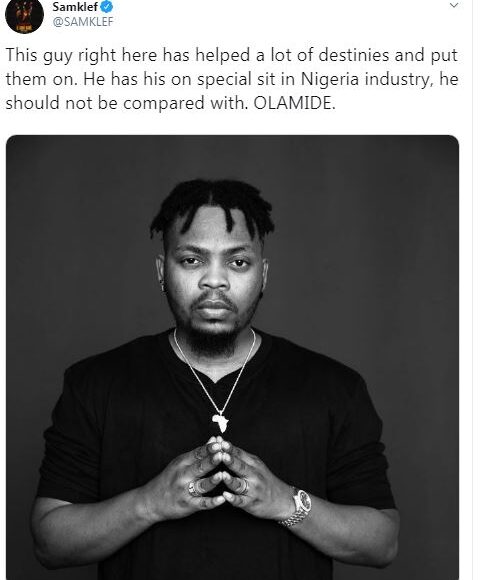Click the ring on the man's finger

pyautogui.click(x=194, y=488)
